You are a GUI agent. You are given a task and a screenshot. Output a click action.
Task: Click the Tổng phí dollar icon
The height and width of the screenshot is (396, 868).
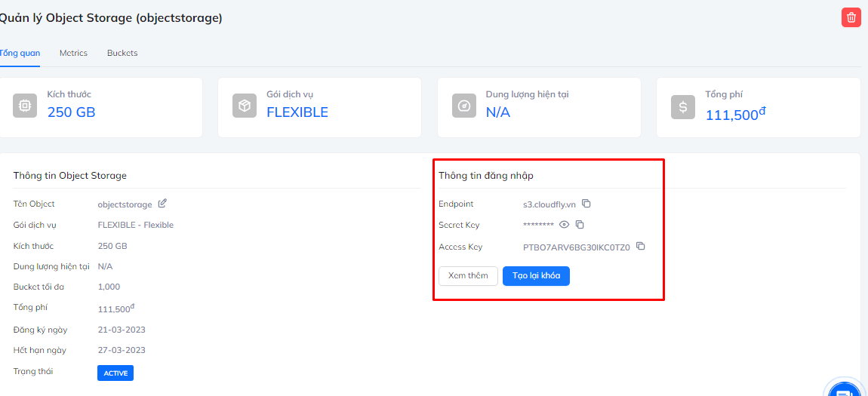pyautogui.click(x=682, y=107)
